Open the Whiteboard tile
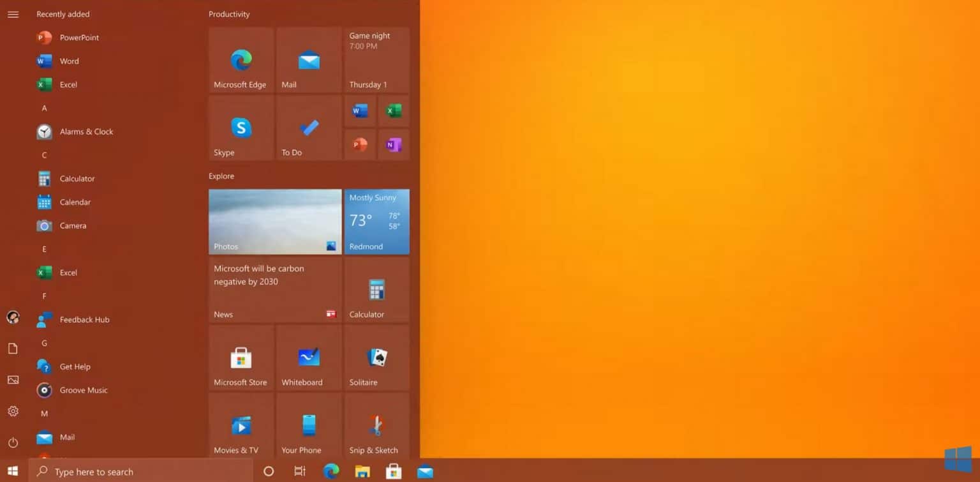 [x=308, y=358]
